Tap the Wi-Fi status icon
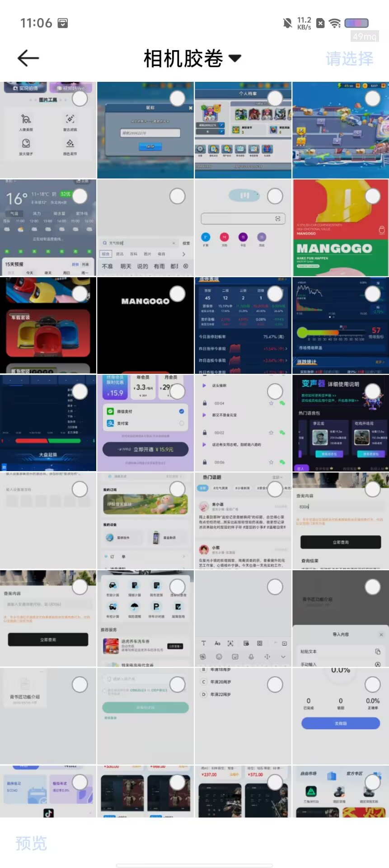 point(335,23)
